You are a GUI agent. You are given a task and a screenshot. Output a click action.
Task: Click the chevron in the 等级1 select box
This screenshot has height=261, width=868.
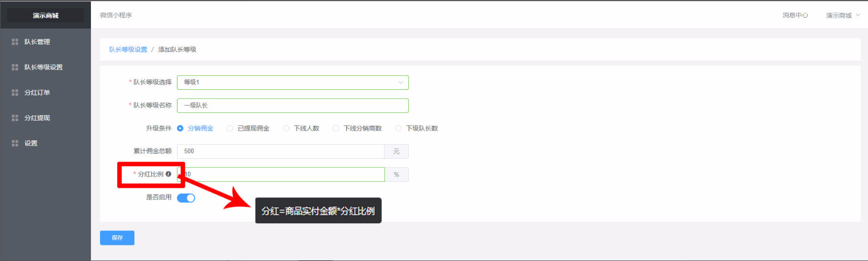401,82
